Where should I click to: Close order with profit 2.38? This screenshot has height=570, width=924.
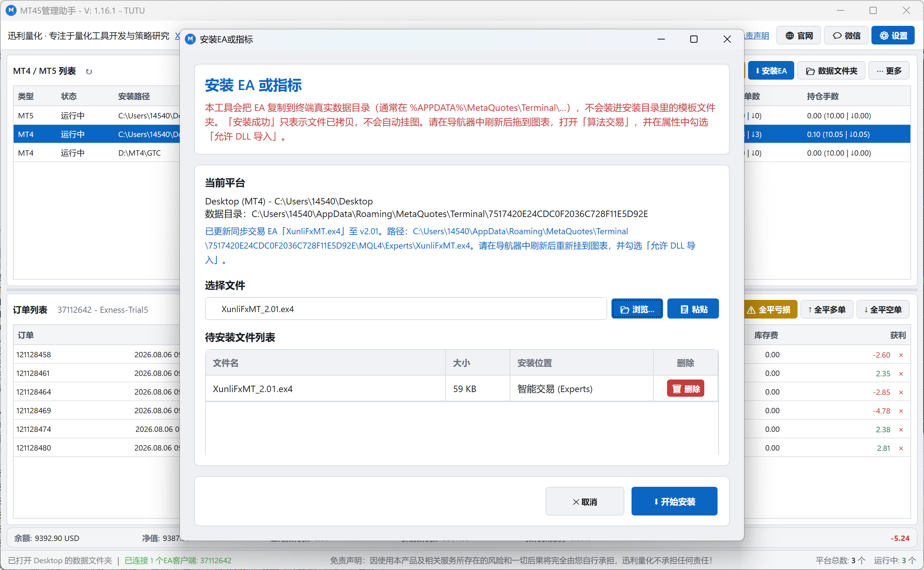click(x=901, y=429)
